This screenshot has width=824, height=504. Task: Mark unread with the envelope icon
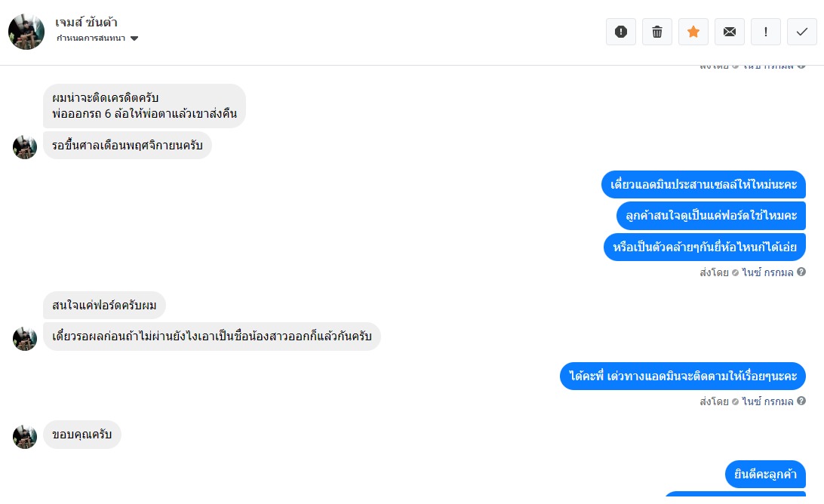point(730,32)
